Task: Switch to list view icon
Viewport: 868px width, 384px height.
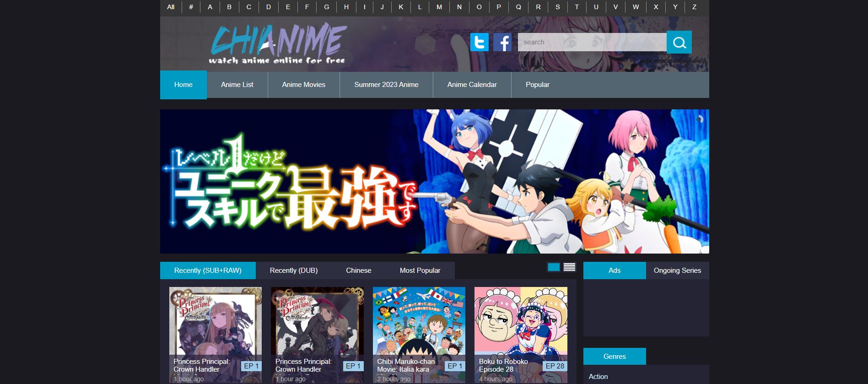Action: 569,267
